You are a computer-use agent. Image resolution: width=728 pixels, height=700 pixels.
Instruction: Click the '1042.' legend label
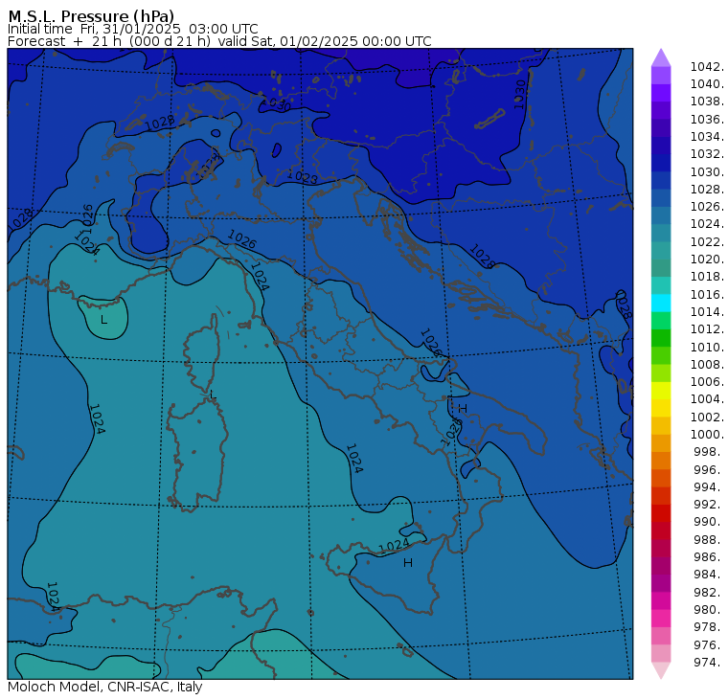tap(707, 67)
